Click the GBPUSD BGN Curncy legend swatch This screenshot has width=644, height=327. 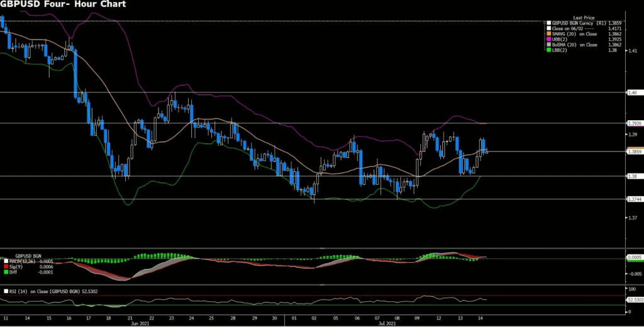(x=548, y=23)
